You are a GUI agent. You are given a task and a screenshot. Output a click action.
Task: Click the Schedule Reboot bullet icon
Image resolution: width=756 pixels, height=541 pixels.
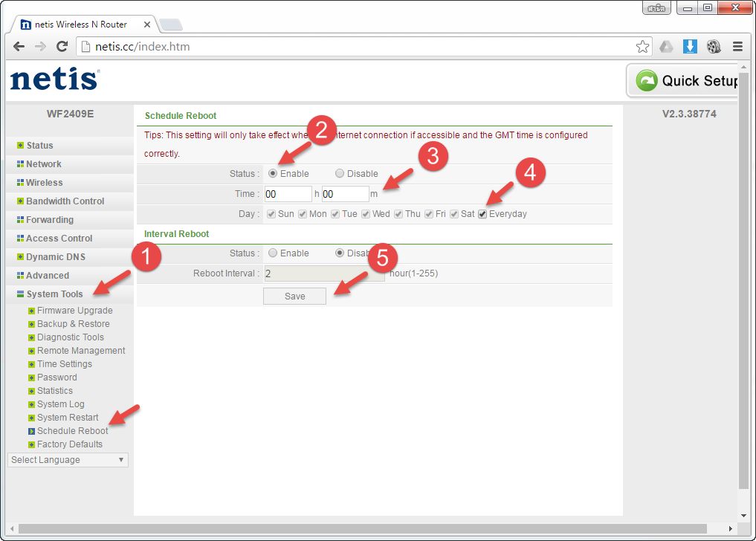31,431
